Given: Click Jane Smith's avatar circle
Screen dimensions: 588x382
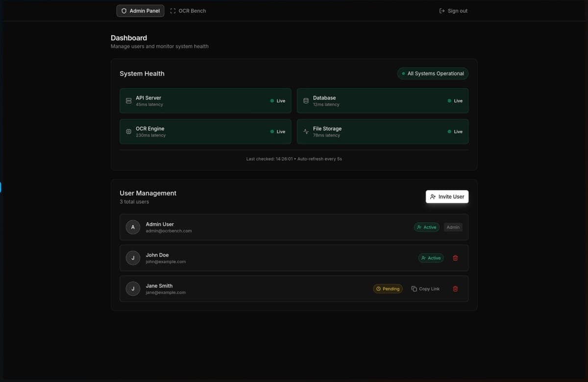Looking at the screenshot, I should coord(133,289).
